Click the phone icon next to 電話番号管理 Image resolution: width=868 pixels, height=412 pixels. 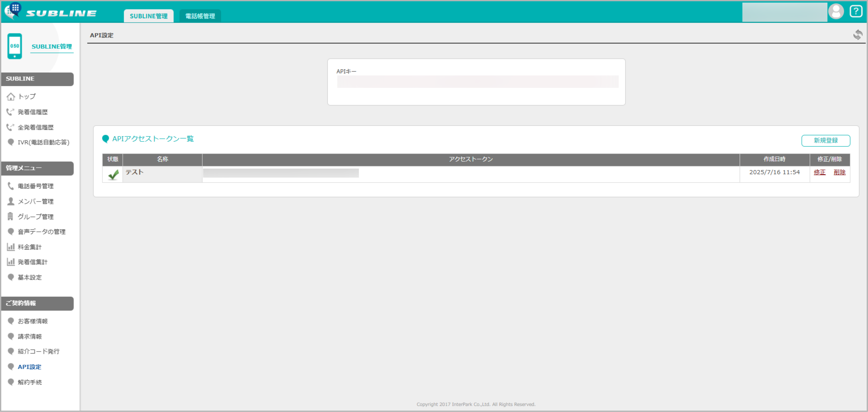click(x=11, y=186)
